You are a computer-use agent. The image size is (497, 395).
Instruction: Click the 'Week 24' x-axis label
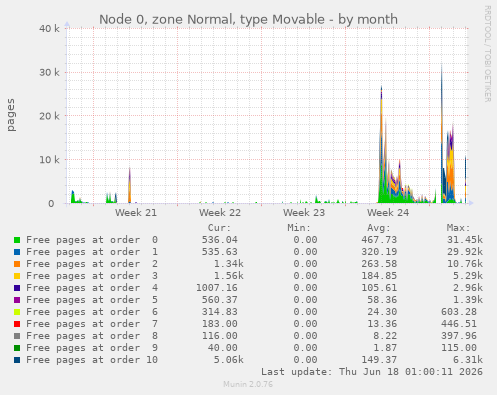coord(388,213)
